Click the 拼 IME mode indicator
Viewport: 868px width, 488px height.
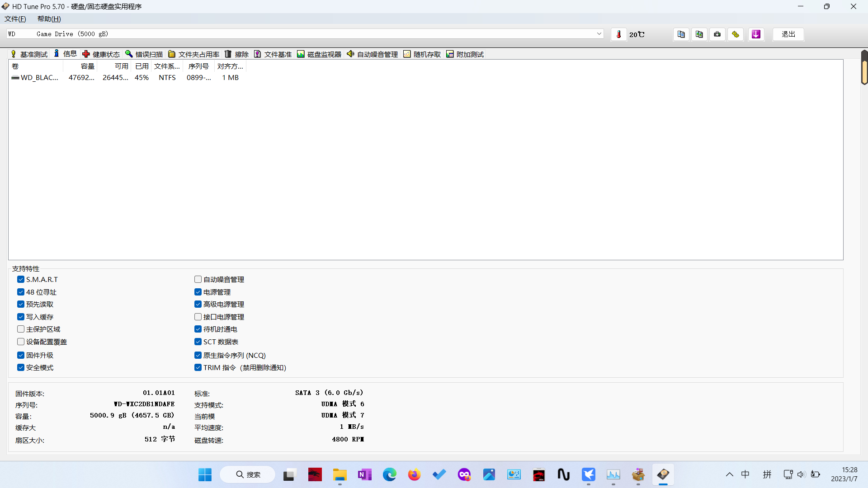point(767,474)
